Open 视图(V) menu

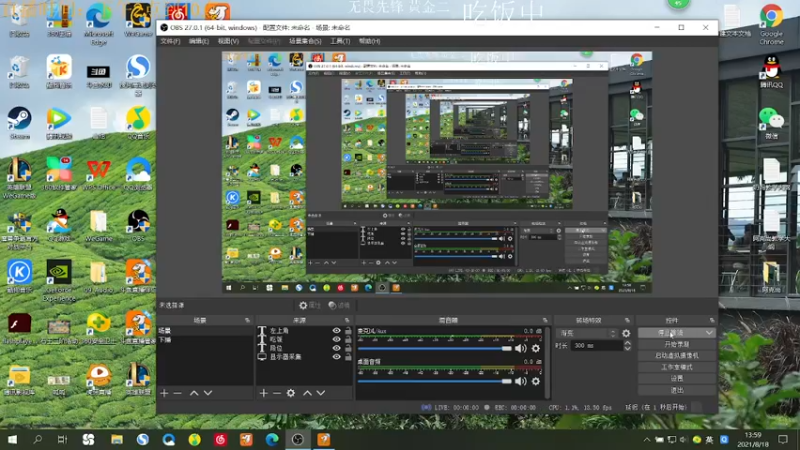tap(228, 41)
